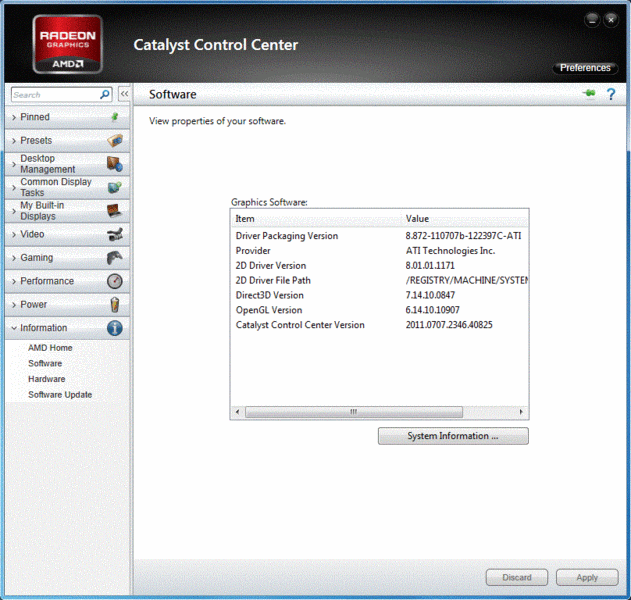
Task: Expand the Performance section
Action: (68, 281)
